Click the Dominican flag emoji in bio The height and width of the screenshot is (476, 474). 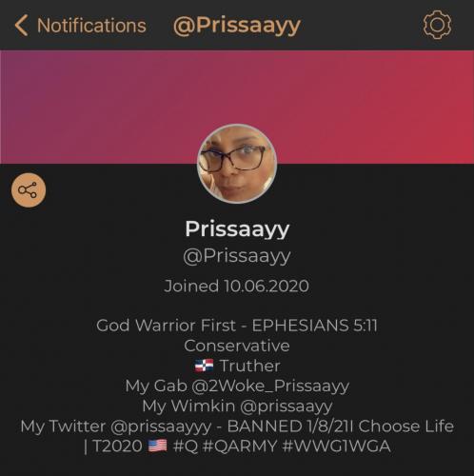tap(204, 366)
